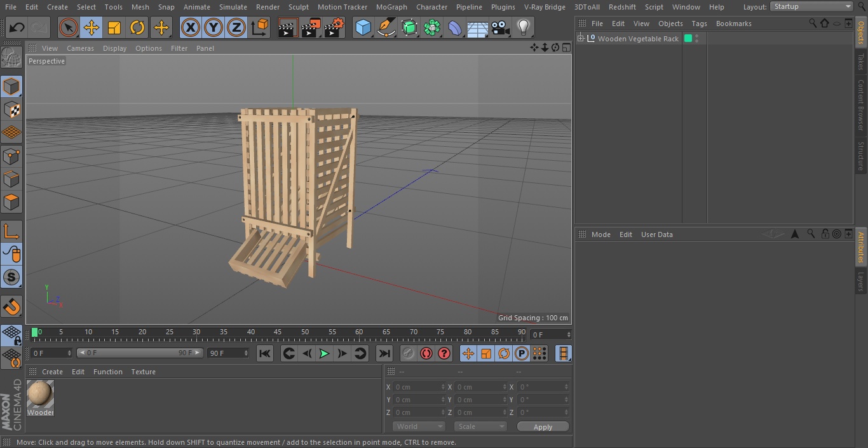
Task: Open the Simulate menu
Action: point(233,7)
